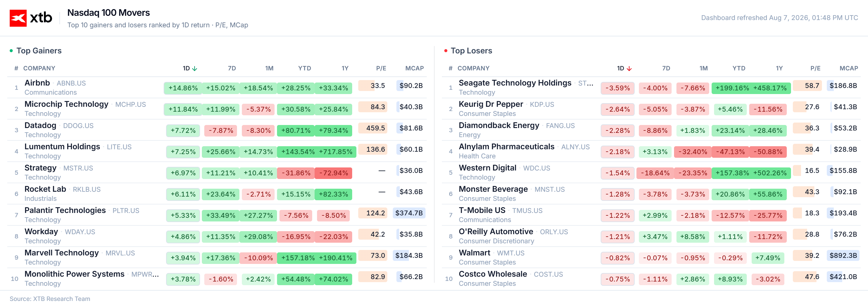Open the Seagate Technology Holdings link
Screen dimensions: 868x307
[515, 83]
